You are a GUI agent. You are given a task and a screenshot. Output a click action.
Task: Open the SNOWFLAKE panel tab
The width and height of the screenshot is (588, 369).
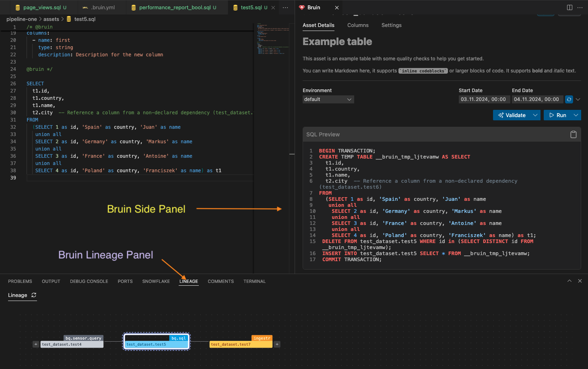156,281
